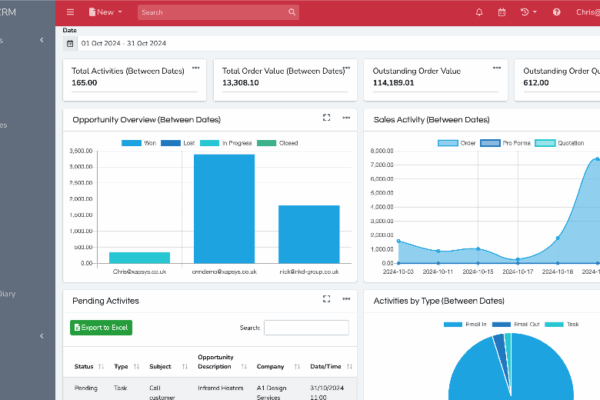The width and height of the screenshot is (600, 400).
Task: Click the search magnifier icon
Action: click(x=292, y=12)
